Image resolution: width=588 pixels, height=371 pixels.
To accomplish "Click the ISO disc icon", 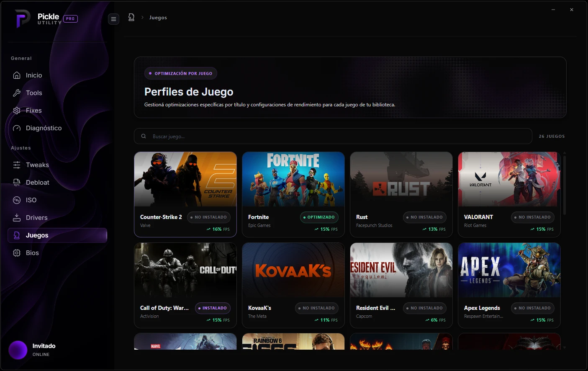I will [x=17, y=200].
